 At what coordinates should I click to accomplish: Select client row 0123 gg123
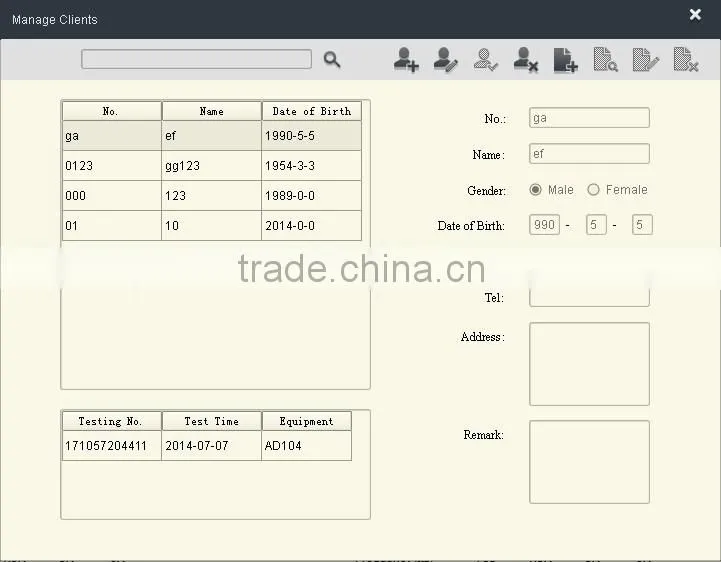212,166
